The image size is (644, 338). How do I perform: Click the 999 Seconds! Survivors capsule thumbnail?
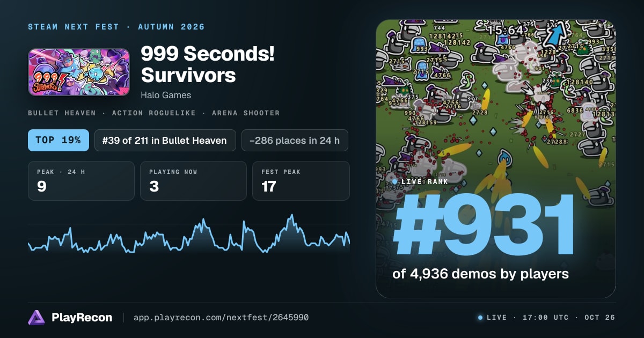(79, 72)
